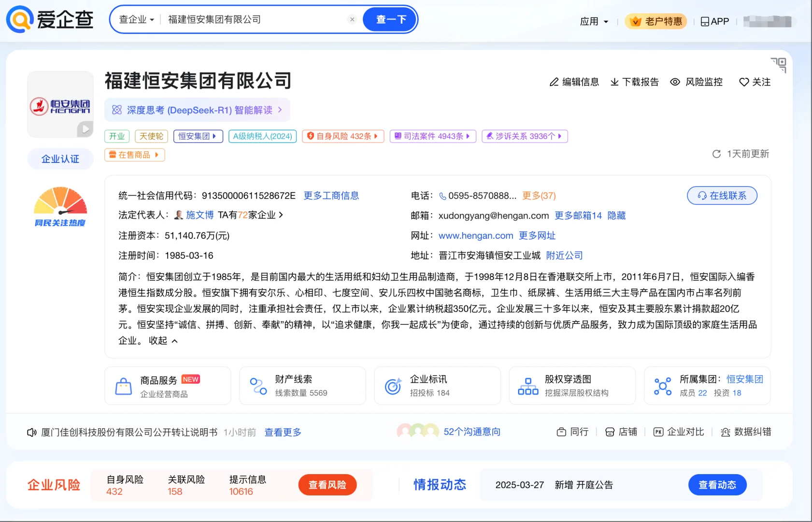This screenshot has width=812, height=522.
Task: Click 成员 22 count
Action: click(693, 393)
